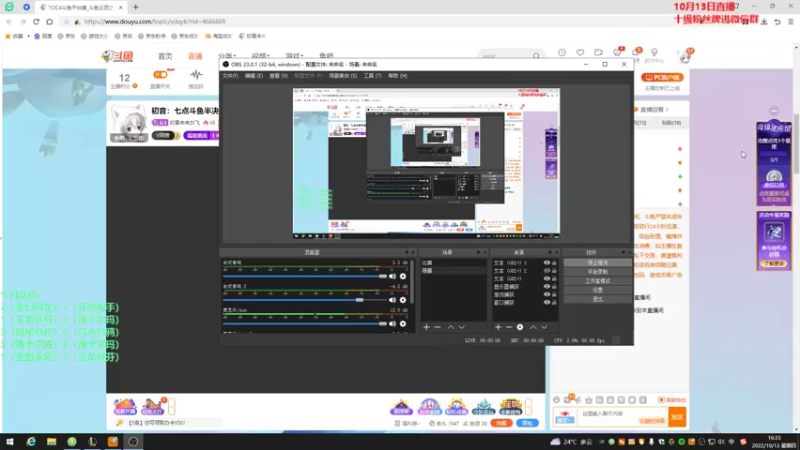This screenshot has height=450, width=800.
Task: Lock the 显示器捕获 source
Action: coord(554,287)
